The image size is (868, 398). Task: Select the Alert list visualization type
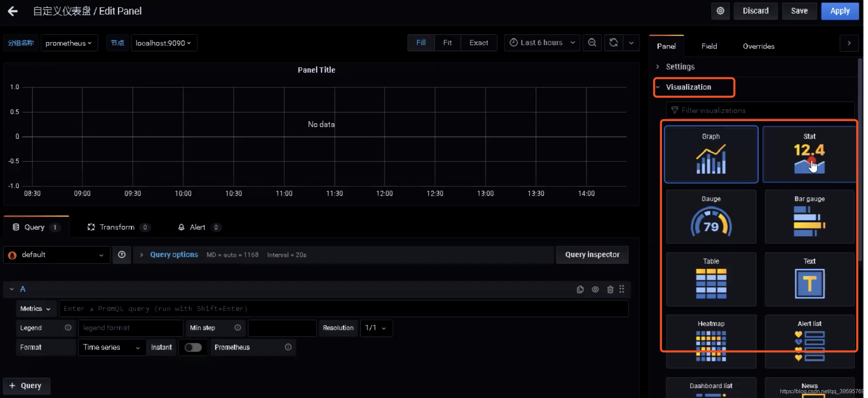pyautogui.click(x=809, y=341)
